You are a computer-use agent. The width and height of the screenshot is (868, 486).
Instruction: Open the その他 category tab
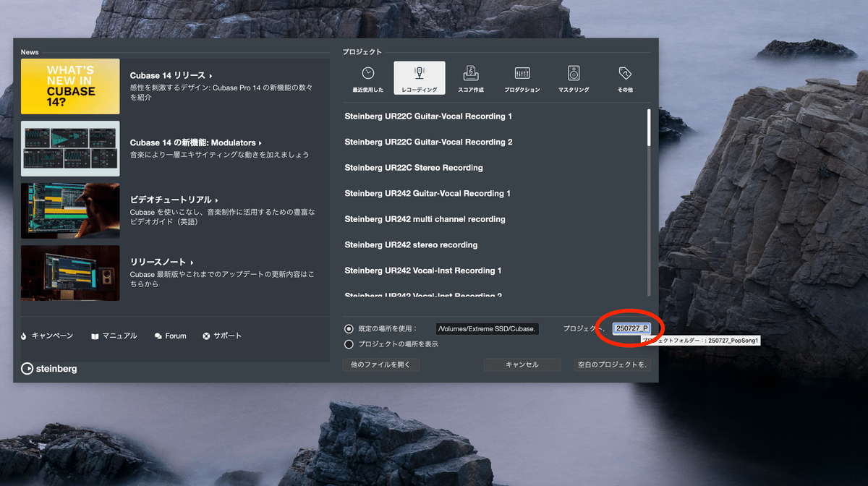(625, 79)
